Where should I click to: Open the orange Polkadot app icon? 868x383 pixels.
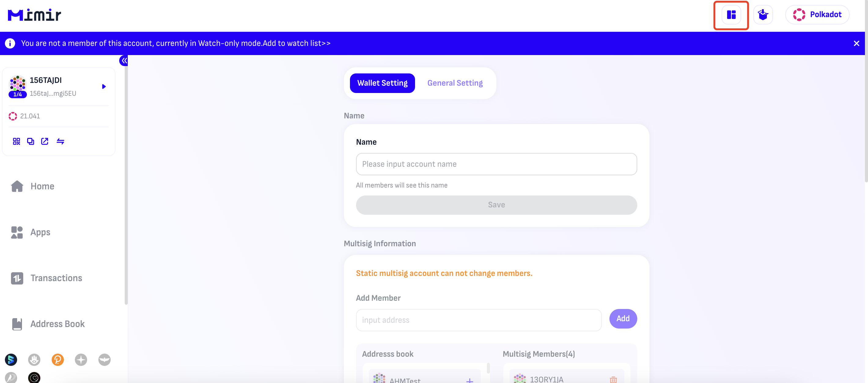[x=58, y=359]
